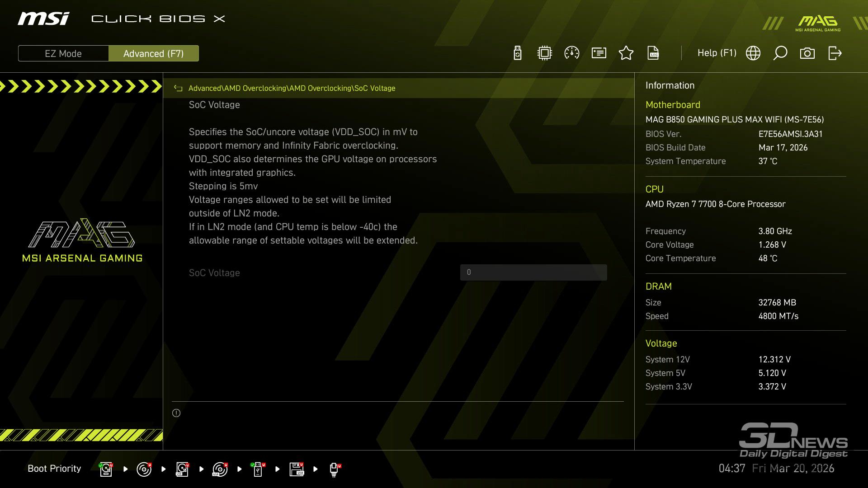Open the LOG file icon

click(x=653, y=53)
